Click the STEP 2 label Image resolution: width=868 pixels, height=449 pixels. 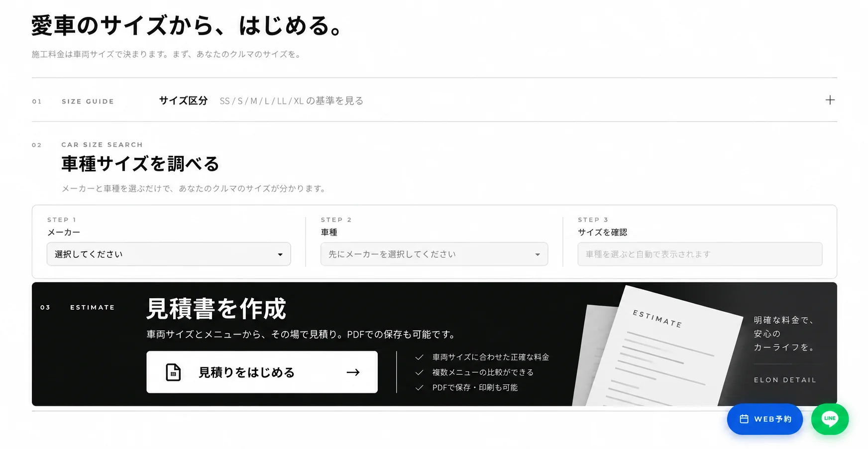(336, 220)
